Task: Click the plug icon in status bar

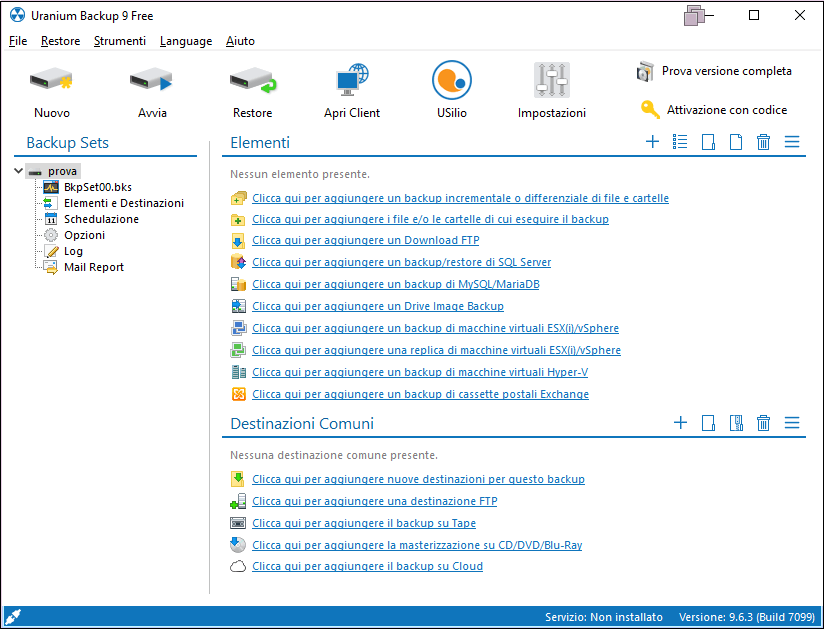Action: click(13, 616)
